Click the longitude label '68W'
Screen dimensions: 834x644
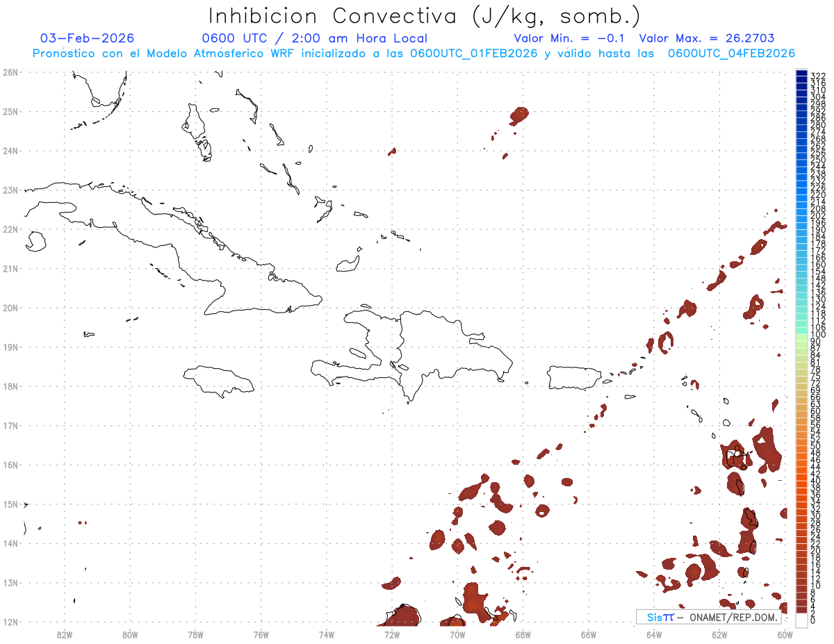point(523,634)
